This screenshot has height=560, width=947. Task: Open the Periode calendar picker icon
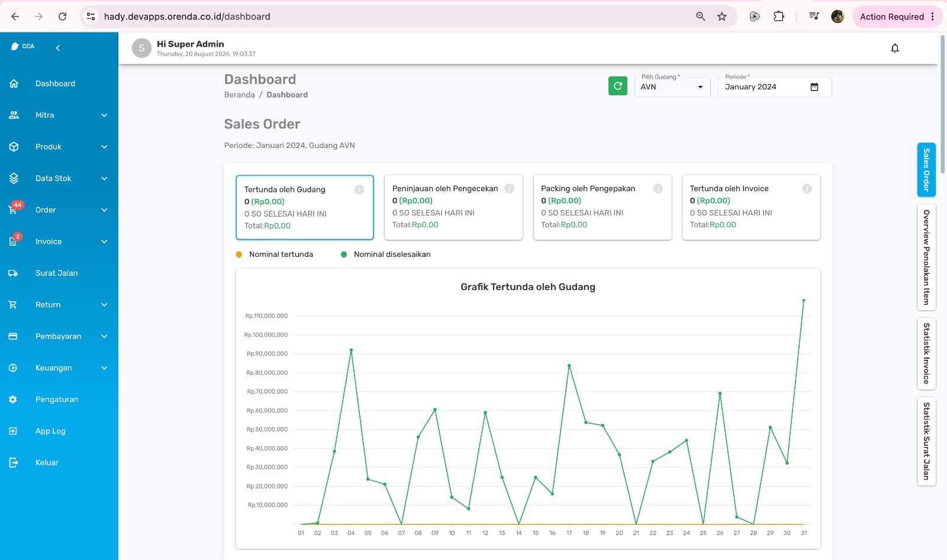click(x=814, y=87)
